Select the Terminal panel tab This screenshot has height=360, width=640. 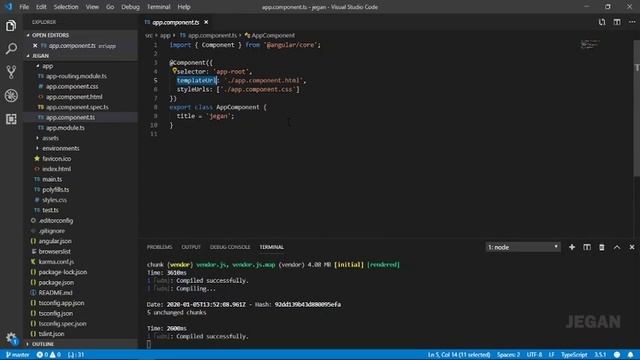(x=271, y=247)
